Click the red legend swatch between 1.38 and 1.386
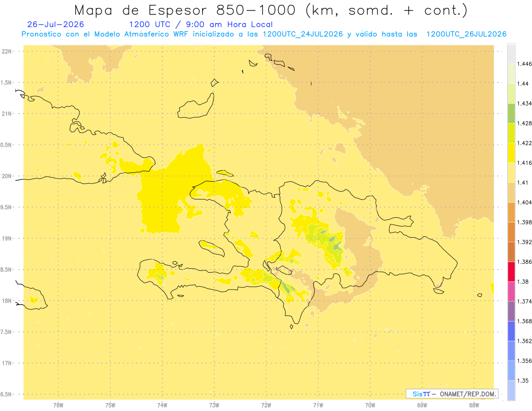 tap(511, 272)
